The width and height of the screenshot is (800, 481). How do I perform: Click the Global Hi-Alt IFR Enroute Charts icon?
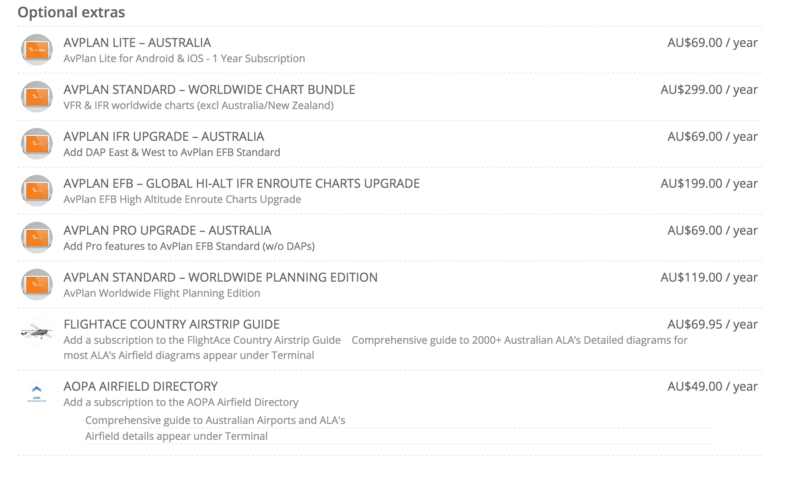point(37,190)
